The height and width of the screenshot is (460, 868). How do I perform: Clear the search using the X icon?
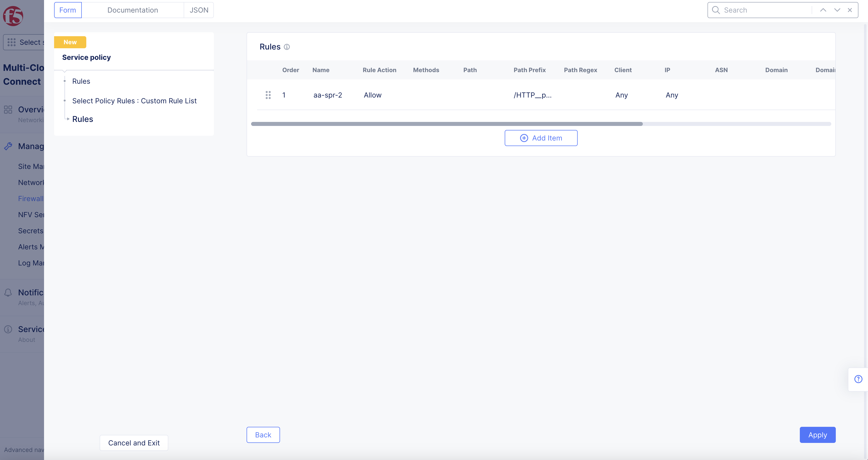850,10
